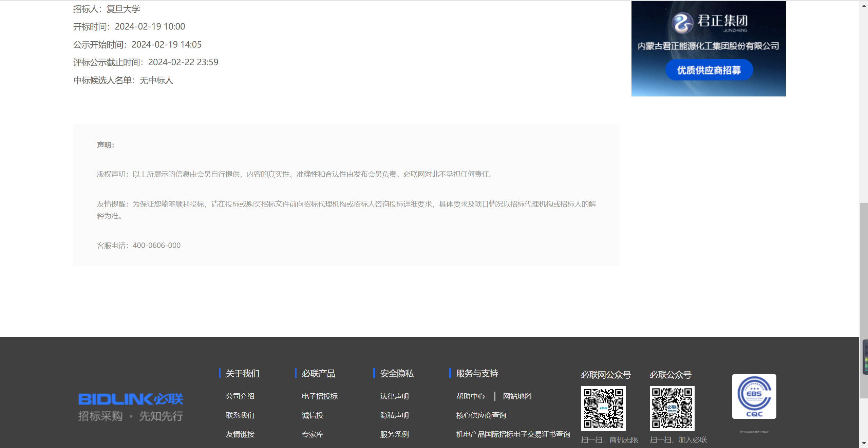Open the 服务条例 link
The width and height of the screenshot is (868, 448).
pos(394,434)
